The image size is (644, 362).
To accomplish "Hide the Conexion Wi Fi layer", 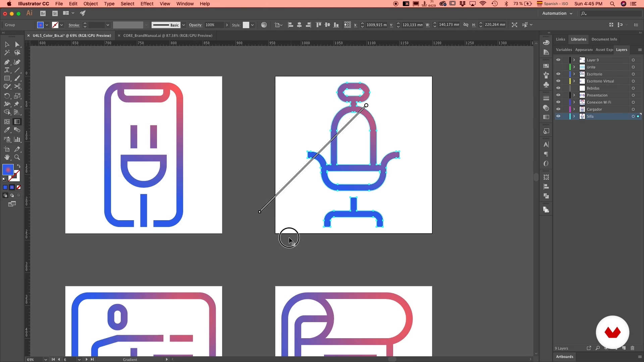I will [x=558, y=102].
